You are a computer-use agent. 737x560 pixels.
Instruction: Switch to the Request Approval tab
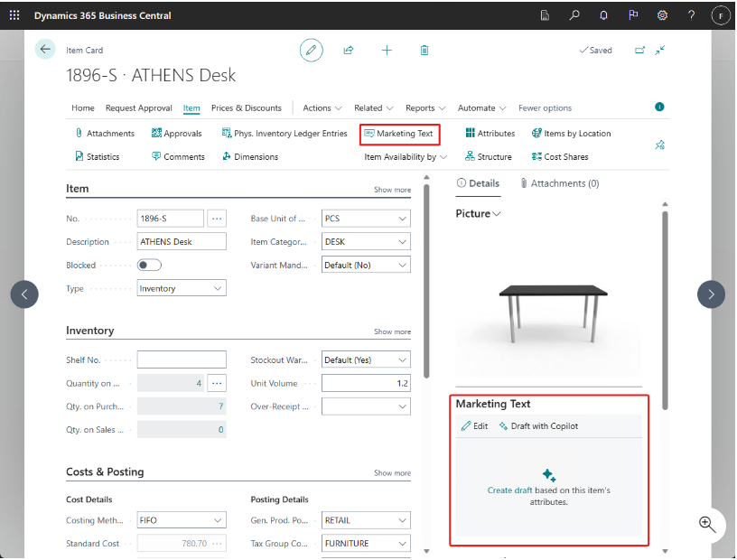click(139, 108)
